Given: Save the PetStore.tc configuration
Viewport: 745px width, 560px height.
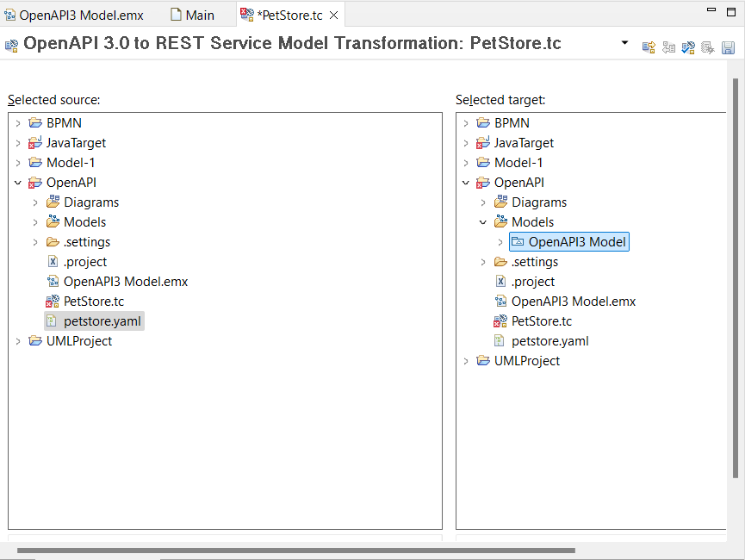Looking at the screenshot, I should coord(728,47).
